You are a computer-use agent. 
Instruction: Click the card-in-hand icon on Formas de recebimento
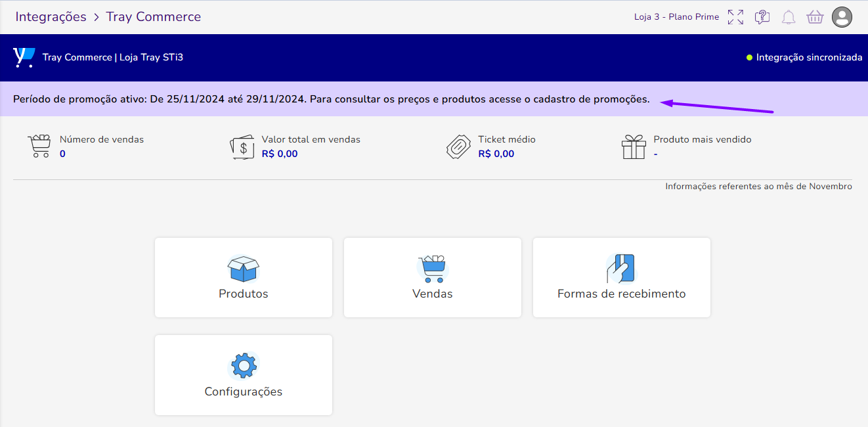click(x=621, y=269)
